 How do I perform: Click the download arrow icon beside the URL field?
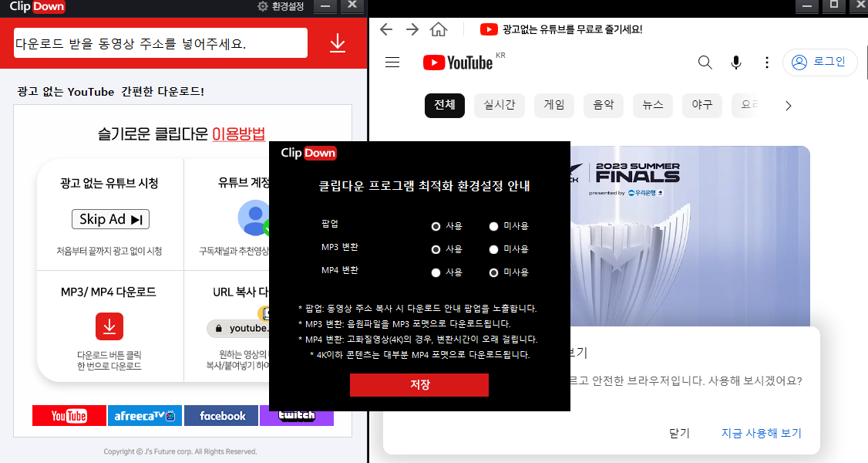(338, 43)
